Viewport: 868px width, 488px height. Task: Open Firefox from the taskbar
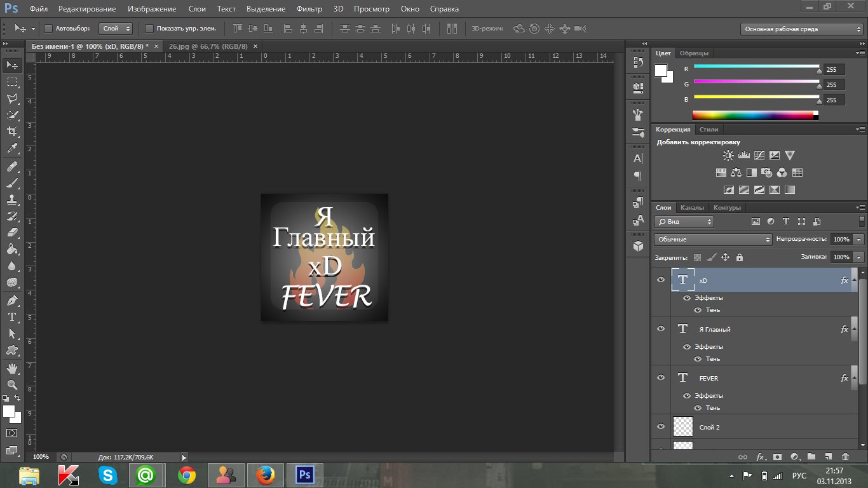coord(265,475)
